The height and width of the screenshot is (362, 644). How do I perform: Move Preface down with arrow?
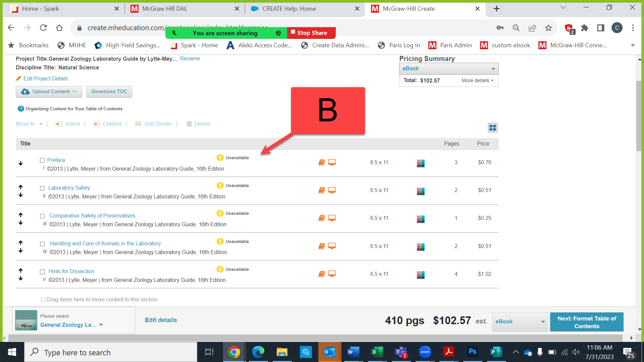click(x=20, y=163)
